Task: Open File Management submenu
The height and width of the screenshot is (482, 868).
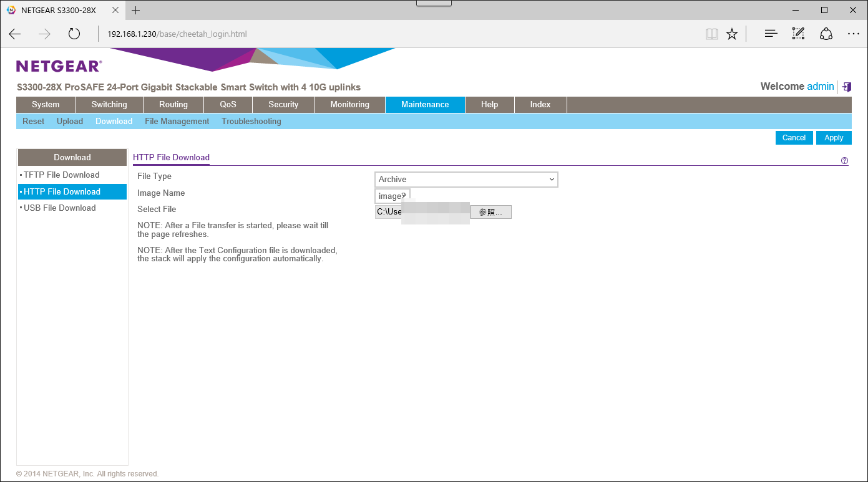Action: (177, 122)
